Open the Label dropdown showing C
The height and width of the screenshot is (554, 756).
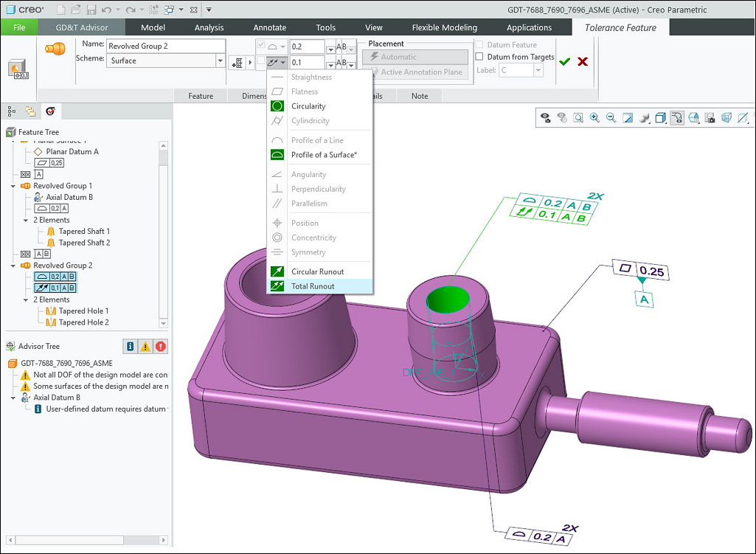(538, 70)
